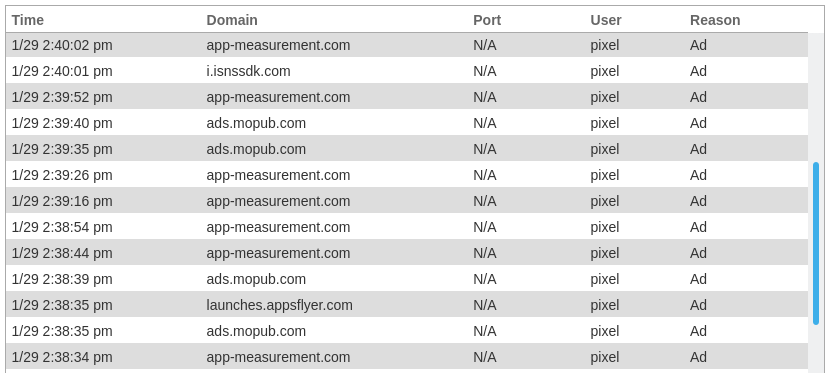Click the row timestamped 2:39:26 pm
The image size is (832, 373).
(x=407, y=175)
